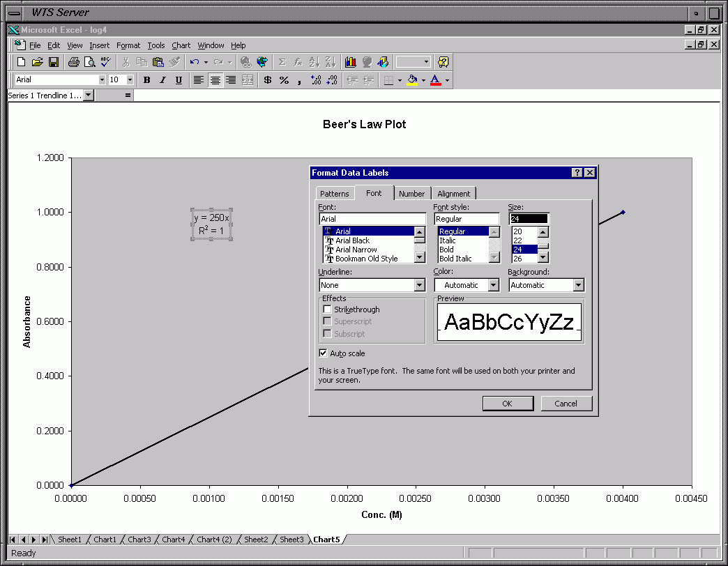This screenshot has width=728, height=566.
Task: Click the OK button
Action: [x=507, y=404]
